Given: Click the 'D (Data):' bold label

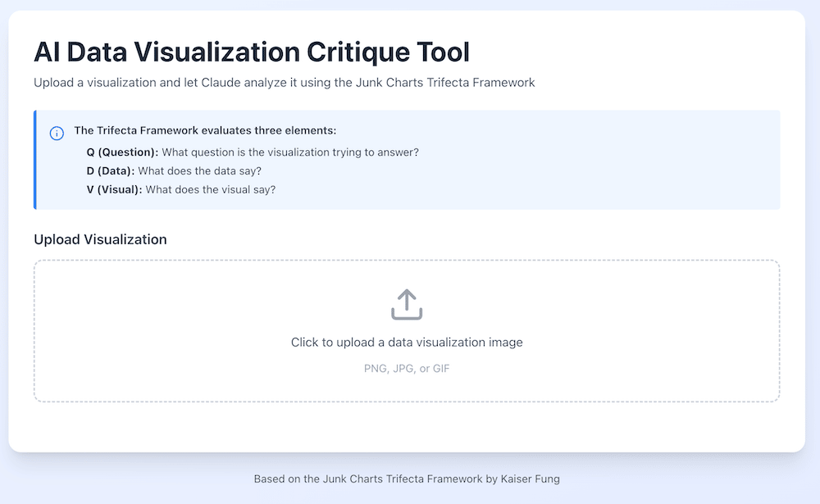Looking at the screenshot, I should pos(110,171).
